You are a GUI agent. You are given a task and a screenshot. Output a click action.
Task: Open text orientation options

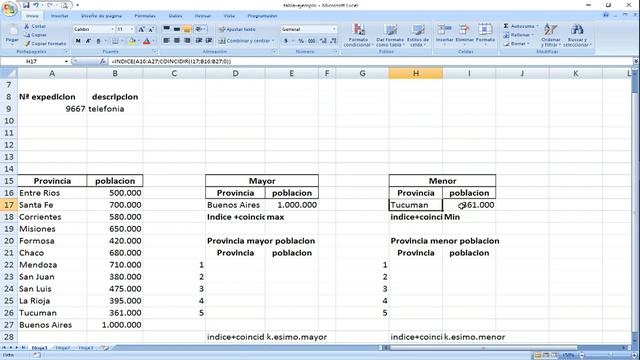click(200, 29)
